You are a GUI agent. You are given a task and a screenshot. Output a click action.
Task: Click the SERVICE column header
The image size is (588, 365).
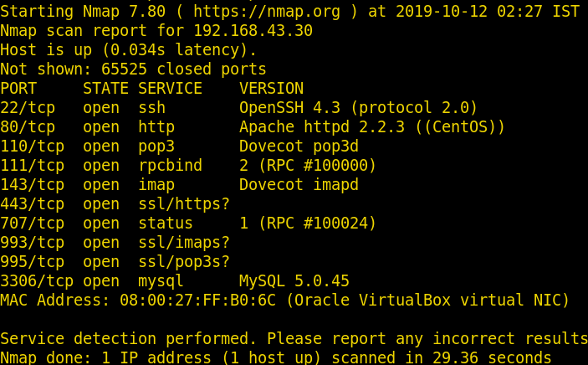[x=170, y=88]
